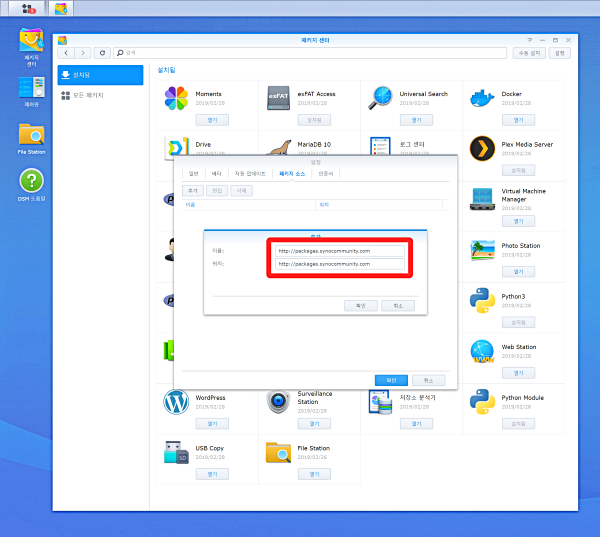Focus the Package Center search box

tap(310, 53)
